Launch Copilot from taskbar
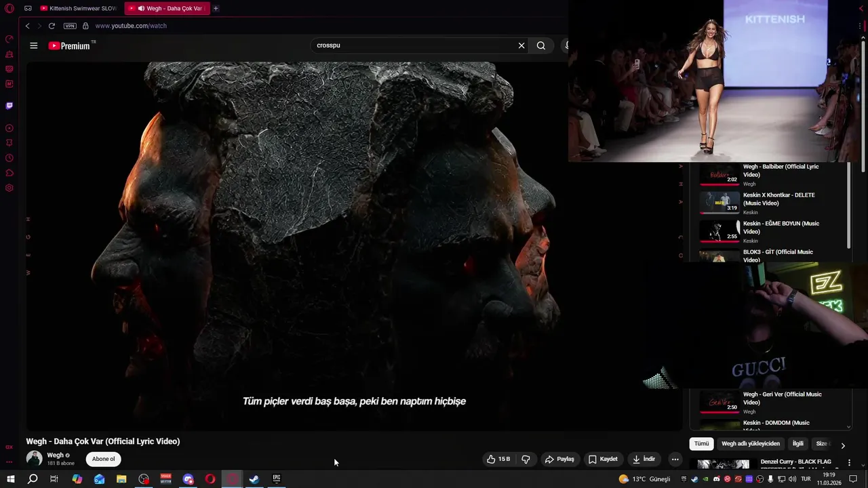This screenshot has height=488, width=868. pyautogui.click(x=77, y=479)
